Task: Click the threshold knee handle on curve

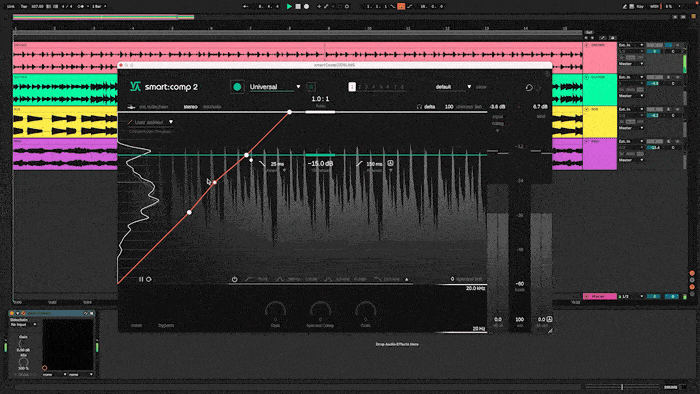Action: pyautogui.click(x=246, y=155)
